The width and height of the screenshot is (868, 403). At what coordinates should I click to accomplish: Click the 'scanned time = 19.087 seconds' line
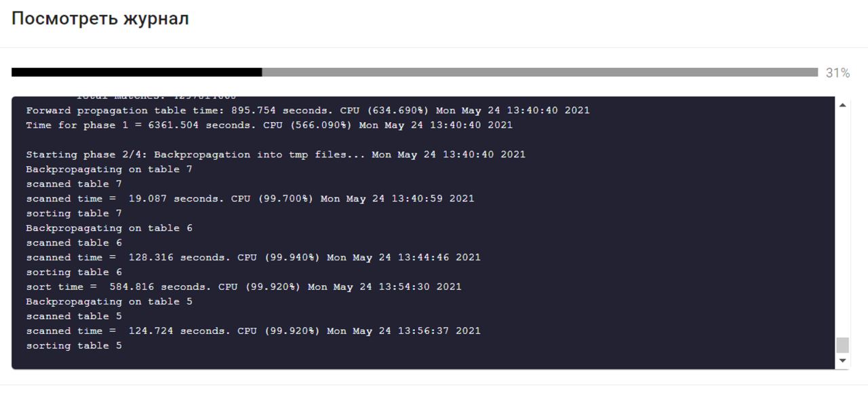pyautogui.click(x=250, y=199)
